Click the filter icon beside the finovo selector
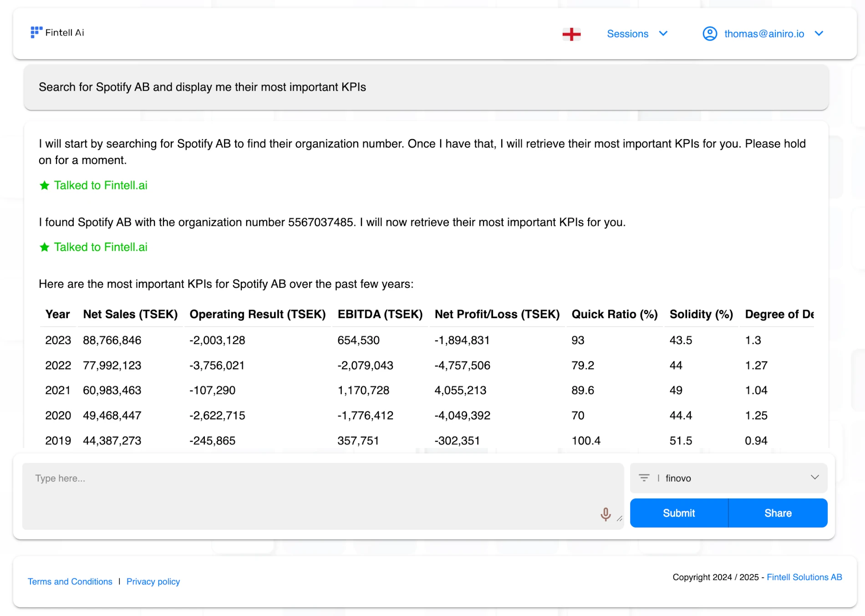The width and height of the screenshot is (865, 616). point(644,478)
